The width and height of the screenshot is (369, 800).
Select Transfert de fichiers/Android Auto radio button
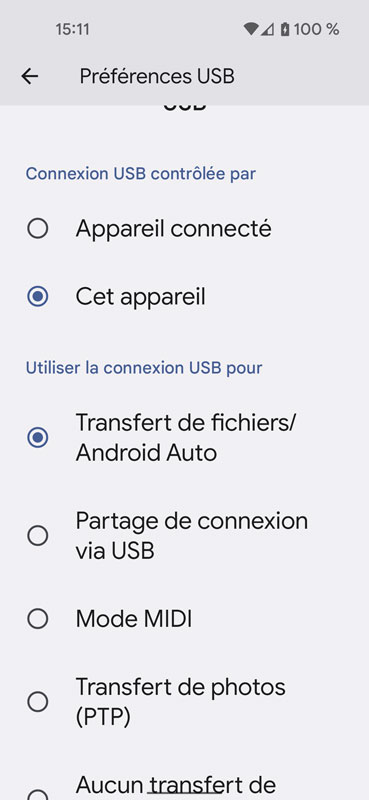(38, 437)
